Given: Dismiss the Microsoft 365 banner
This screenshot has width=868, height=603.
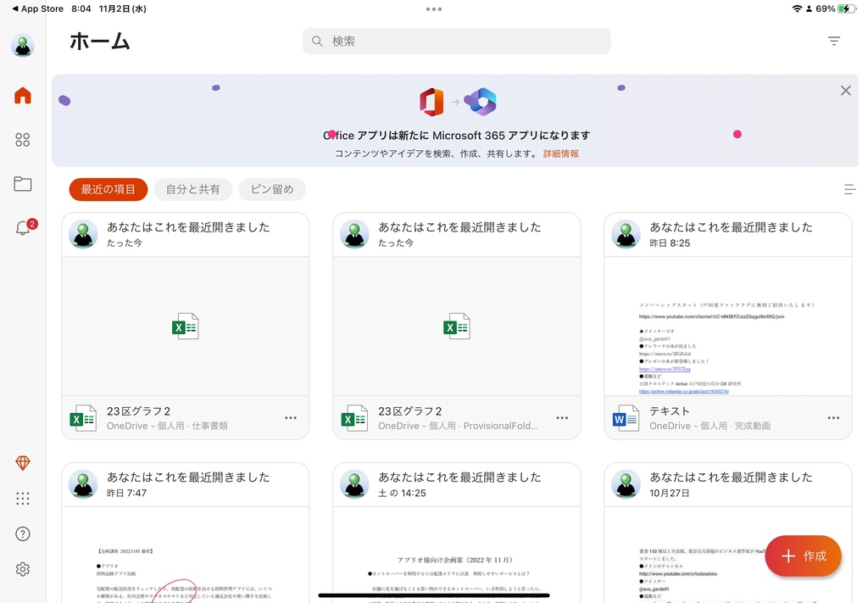Looking at the screenshot, I should click(845, 90).
